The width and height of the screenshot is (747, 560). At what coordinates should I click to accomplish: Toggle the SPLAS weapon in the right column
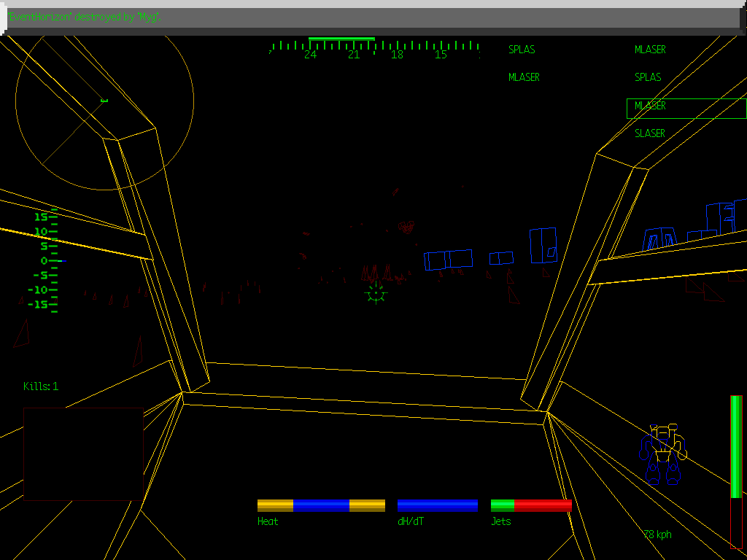[x=648, y=77]
